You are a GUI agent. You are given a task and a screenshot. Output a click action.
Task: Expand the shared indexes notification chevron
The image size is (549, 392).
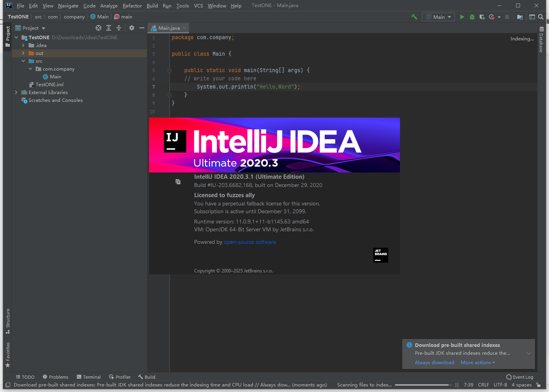[528, 353]
